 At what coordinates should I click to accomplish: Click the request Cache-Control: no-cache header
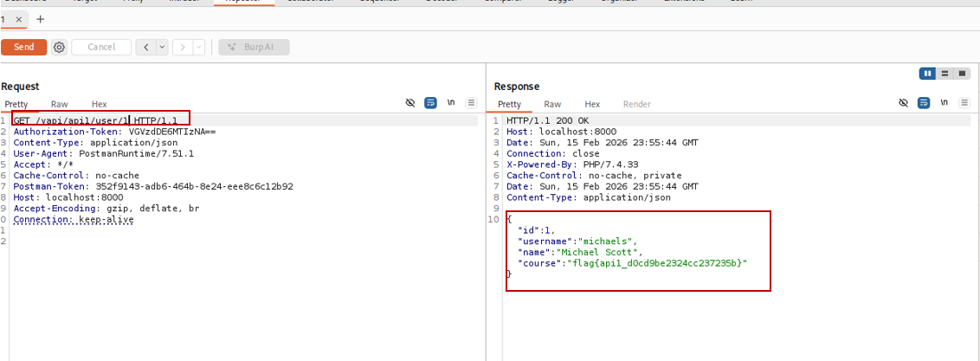click(76, 176)
